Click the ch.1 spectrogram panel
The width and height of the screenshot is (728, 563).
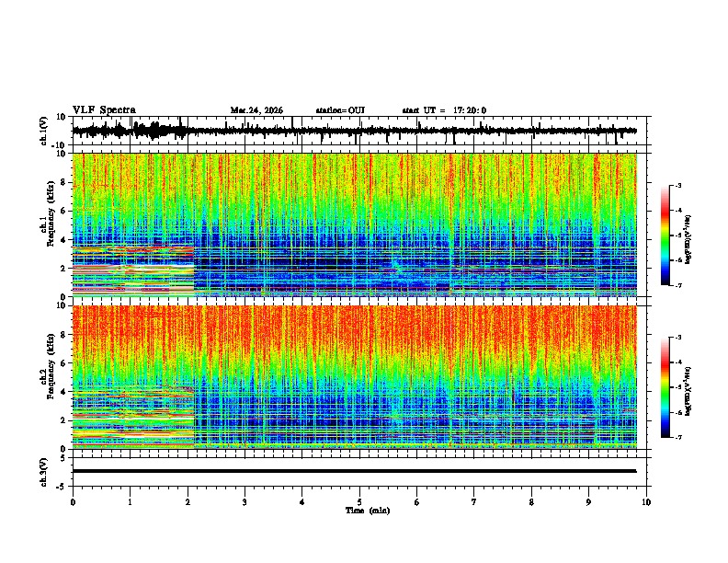355,224
